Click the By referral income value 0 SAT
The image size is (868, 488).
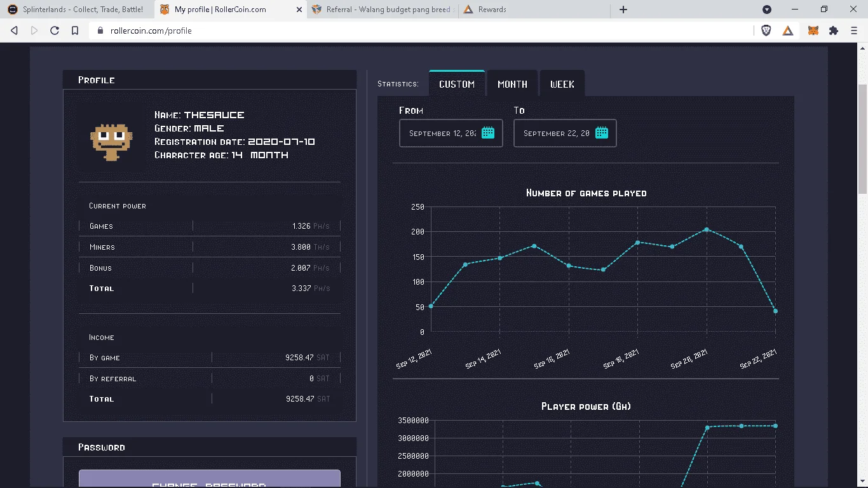[x=320, y=379]
